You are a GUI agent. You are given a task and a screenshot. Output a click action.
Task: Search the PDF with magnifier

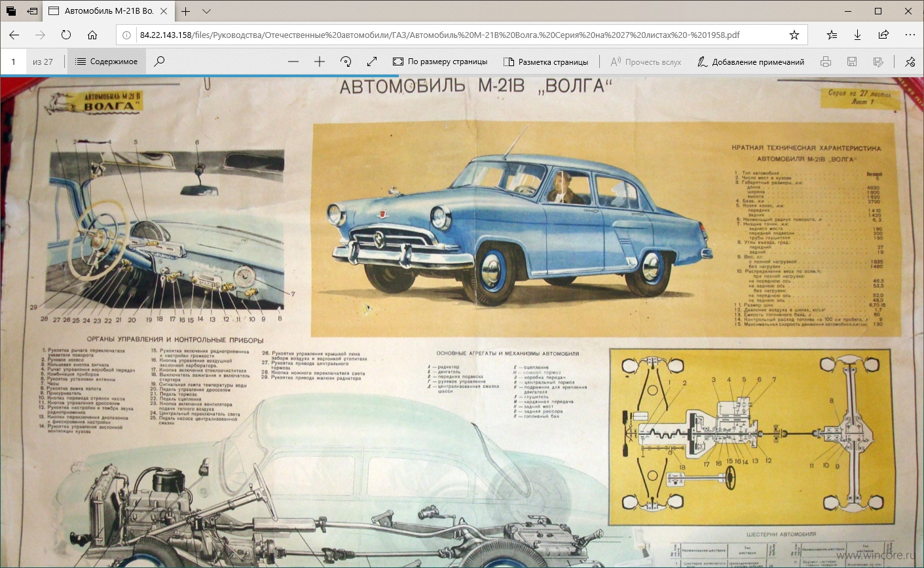point(159,62)
